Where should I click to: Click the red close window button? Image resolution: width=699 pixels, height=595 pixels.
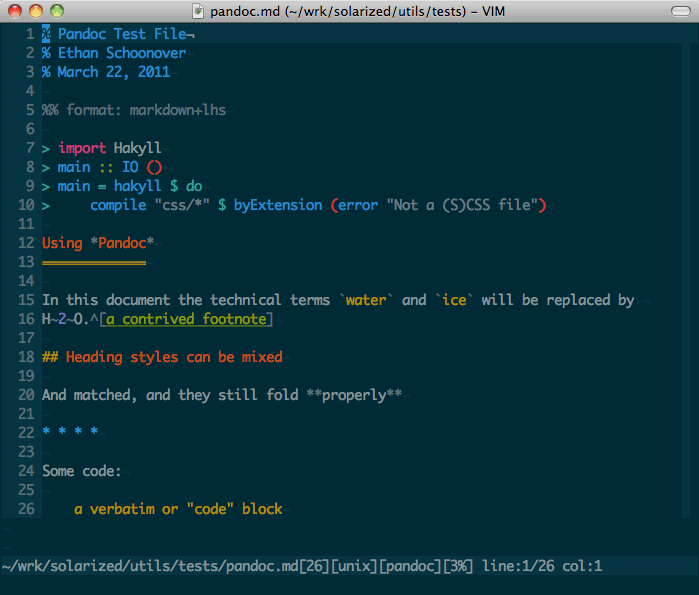(14, 10)
